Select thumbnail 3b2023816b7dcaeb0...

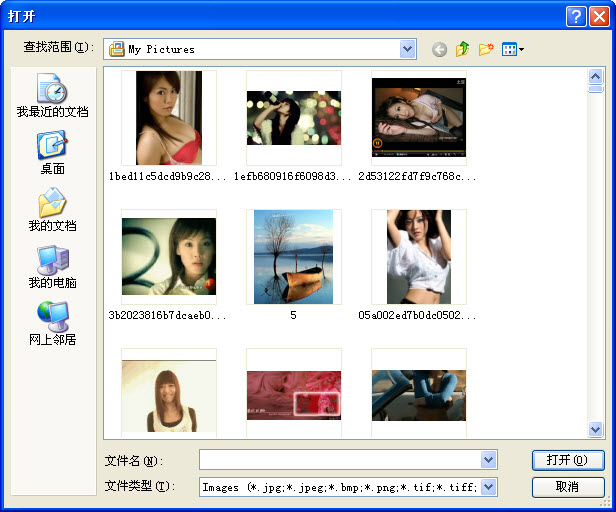point(169,257)
